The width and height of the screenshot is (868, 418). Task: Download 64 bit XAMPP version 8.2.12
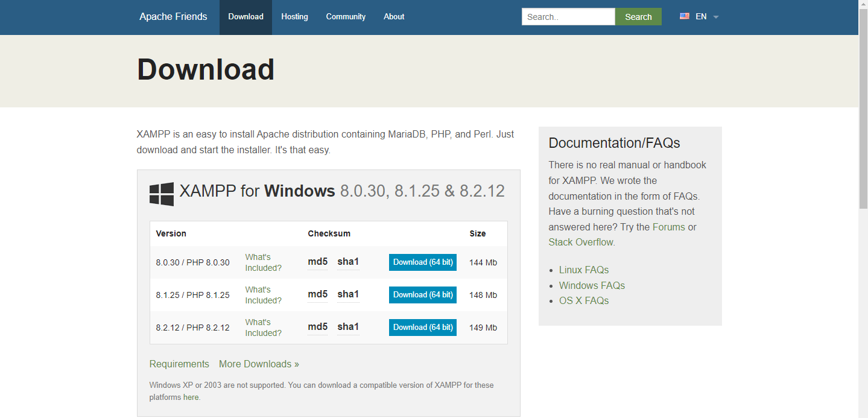pyautogui.click(x=423, y=328)
